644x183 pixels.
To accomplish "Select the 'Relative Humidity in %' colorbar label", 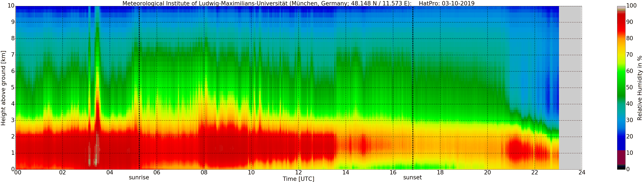I will [639, 88].
